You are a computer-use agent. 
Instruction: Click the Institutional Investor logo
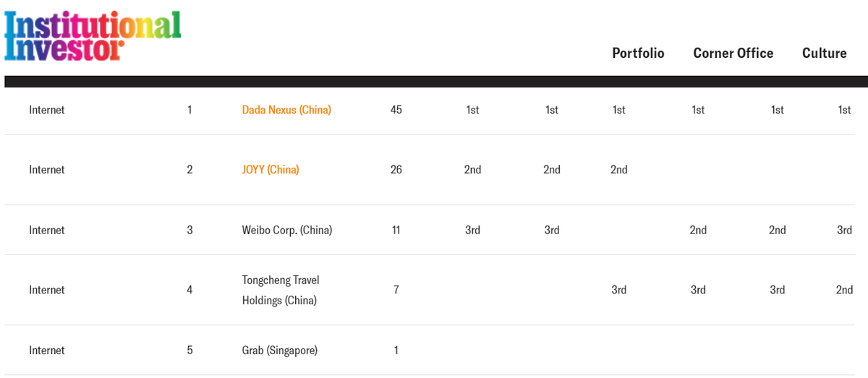(93, 36)
